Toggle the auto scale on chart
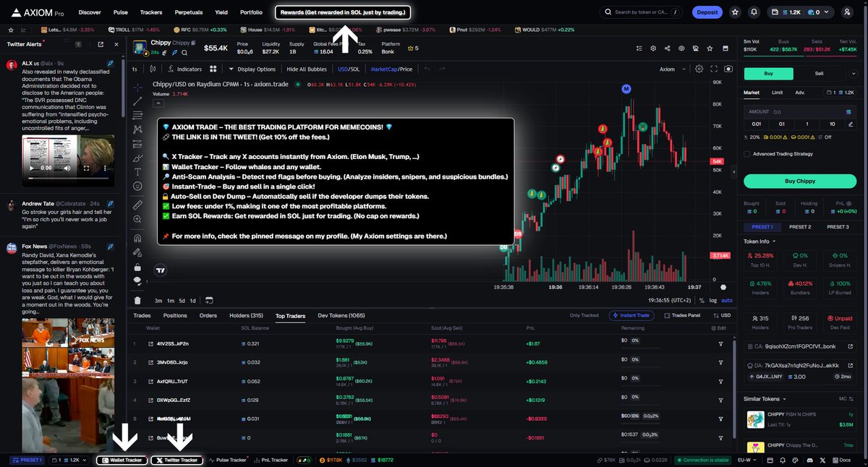 tap(727, 300)
